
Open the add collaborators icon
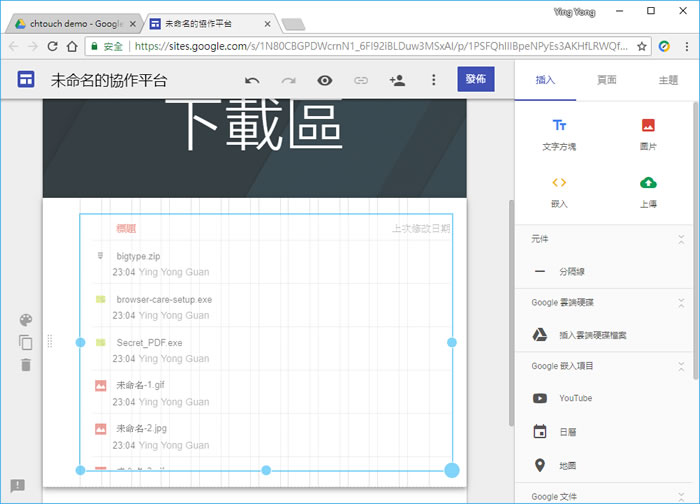click(x=397, y=81)
